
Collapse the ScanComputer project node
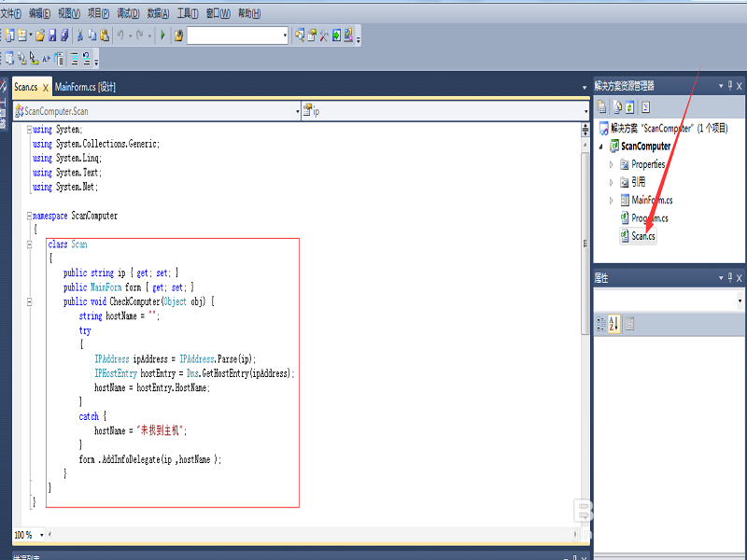coord(600,147)
